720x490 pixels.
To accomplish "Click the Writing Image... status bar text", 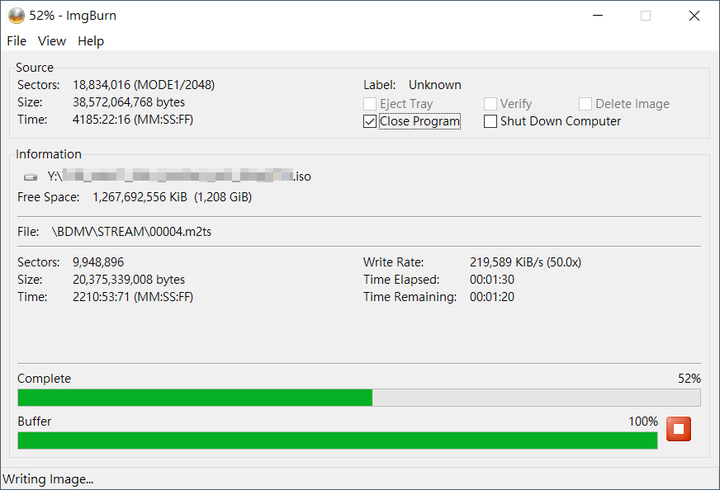I will tap(48, 479).
